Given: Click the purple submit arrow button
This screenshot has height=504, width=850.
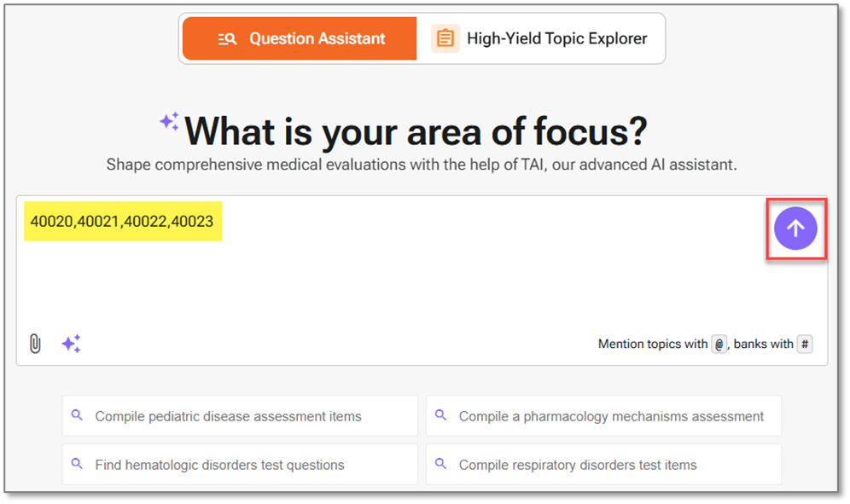Looking at the screenshot, I should click(795, 229).
